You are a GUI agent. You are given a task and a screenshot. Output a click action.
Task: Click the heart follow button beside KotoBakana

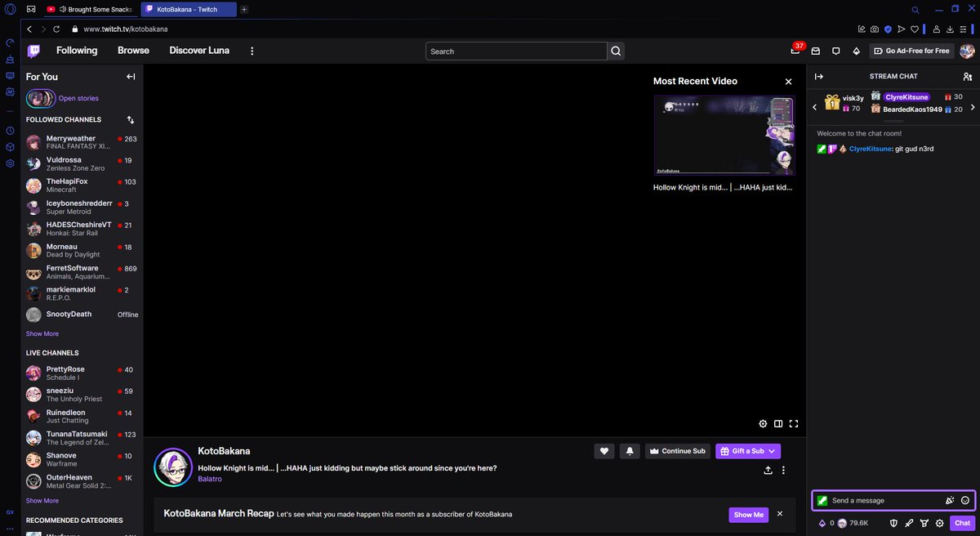(x=604, y=451)
